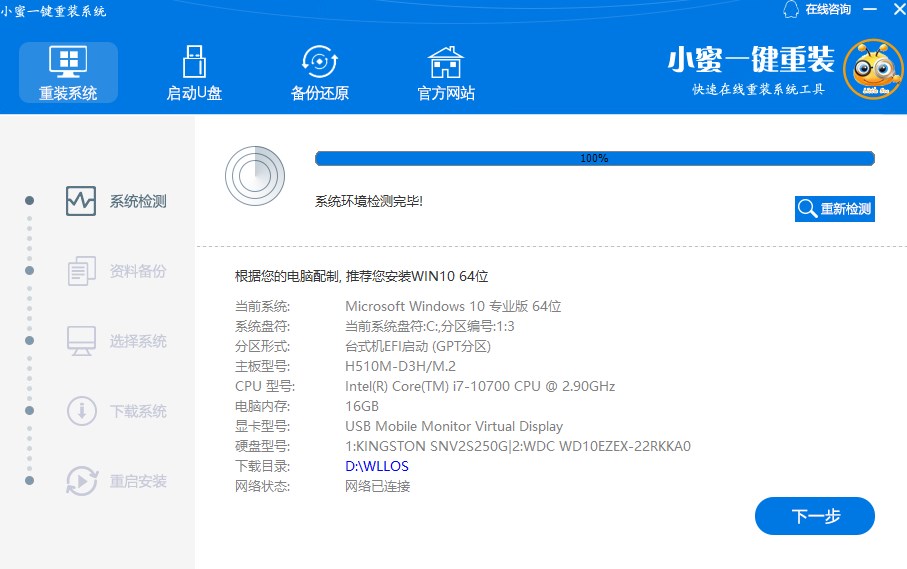Click the 官方网站 tab label
Viewport: 907px width, 569px height.
pyautogui.click(x=446, y=93)
